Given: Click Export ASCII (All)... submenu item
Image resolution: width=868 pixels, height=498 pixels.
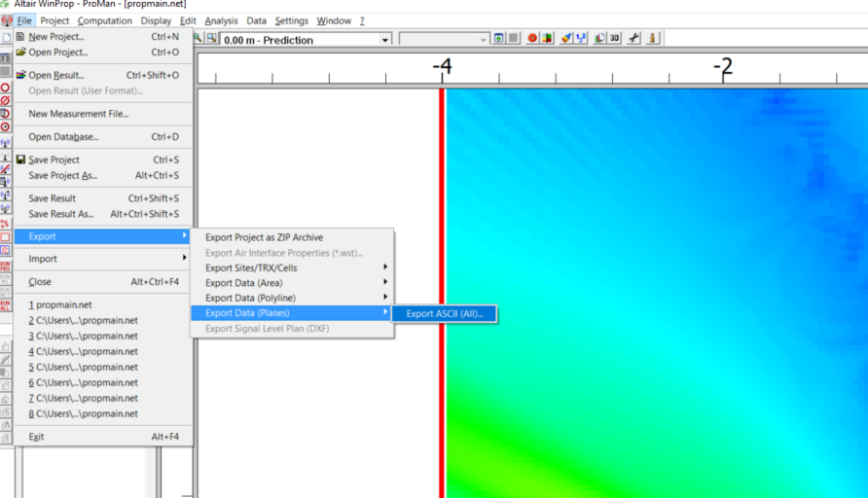Looking at the screenshot, I should [x=444, y=314].
